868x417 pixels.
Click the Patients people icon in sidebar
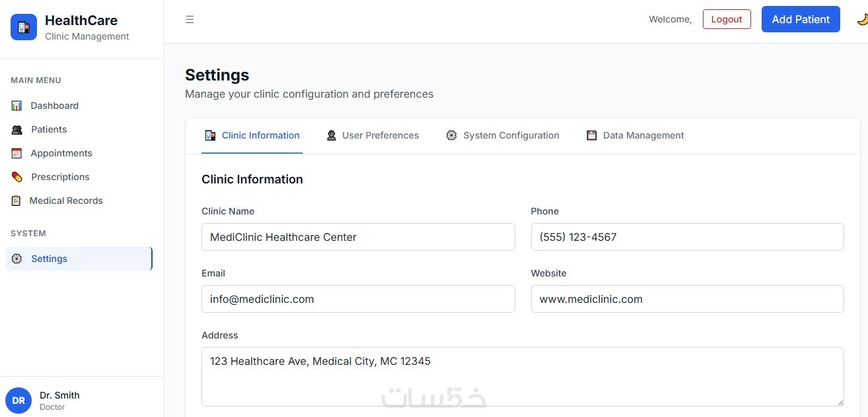(17, 129)
